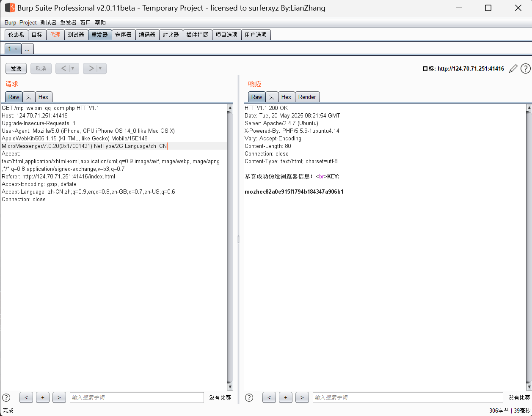
Task: Click the help icon beside the response search bar
Action: pyautogui.click(x=249, y=397)
